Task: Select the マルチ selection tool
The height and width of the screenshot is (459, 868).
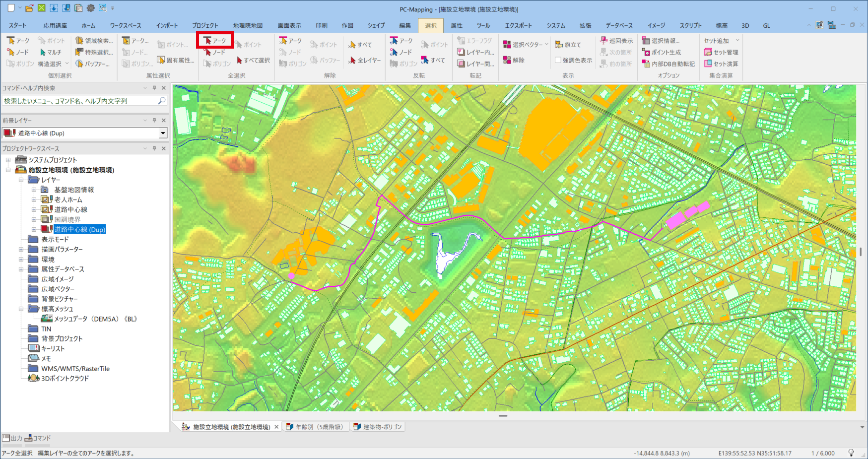Action: tap(50, 52)
